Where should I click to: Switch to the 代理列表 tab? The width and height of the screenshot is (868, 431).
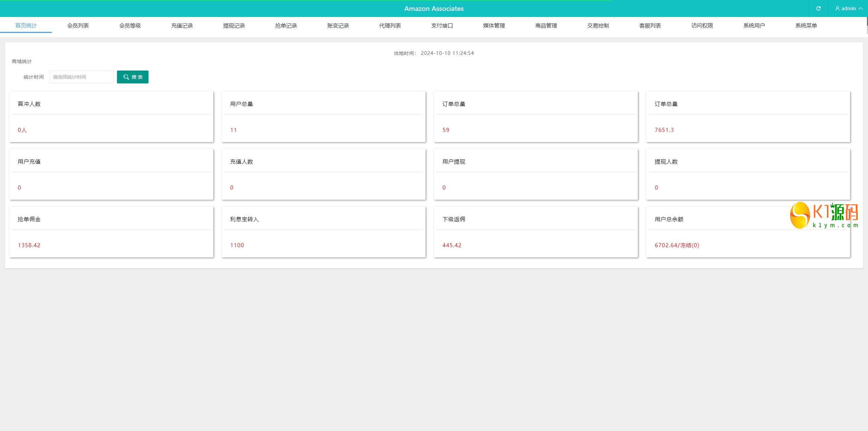pos(390,26)
